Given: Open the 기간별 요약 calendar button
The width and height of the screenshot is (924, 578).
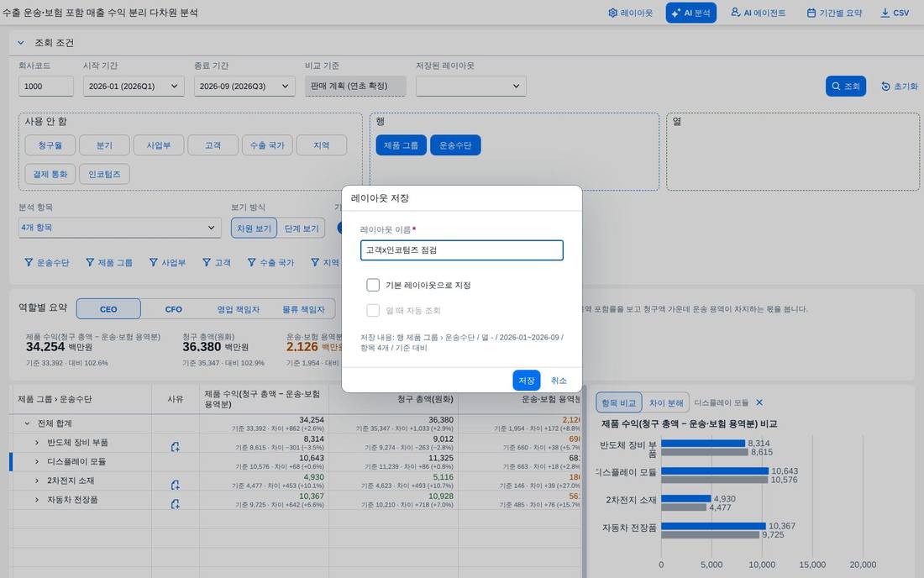Looking at the screenshot, I should pos(834,13).
